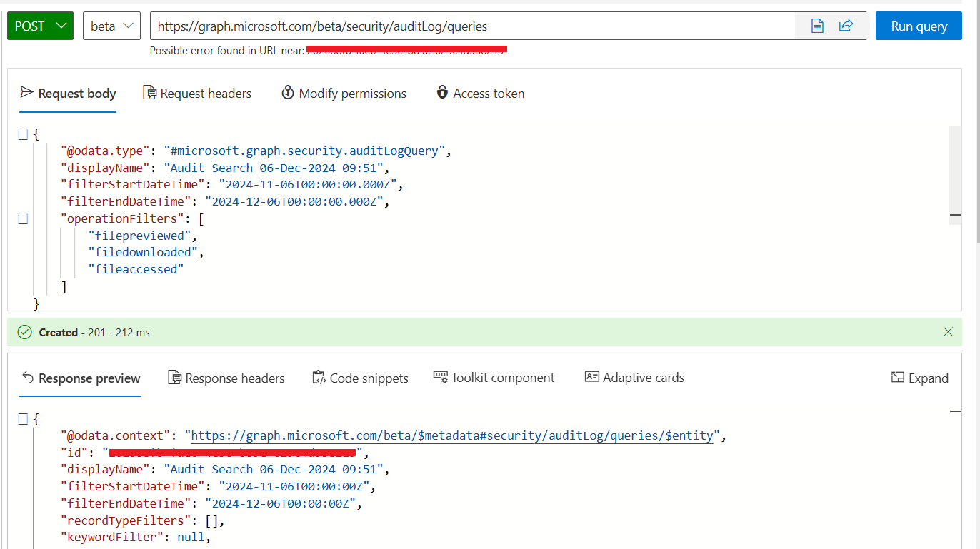980x549 pixels.
Task: Open the documentation link icon next to the URL
Action: coord(818,26)
